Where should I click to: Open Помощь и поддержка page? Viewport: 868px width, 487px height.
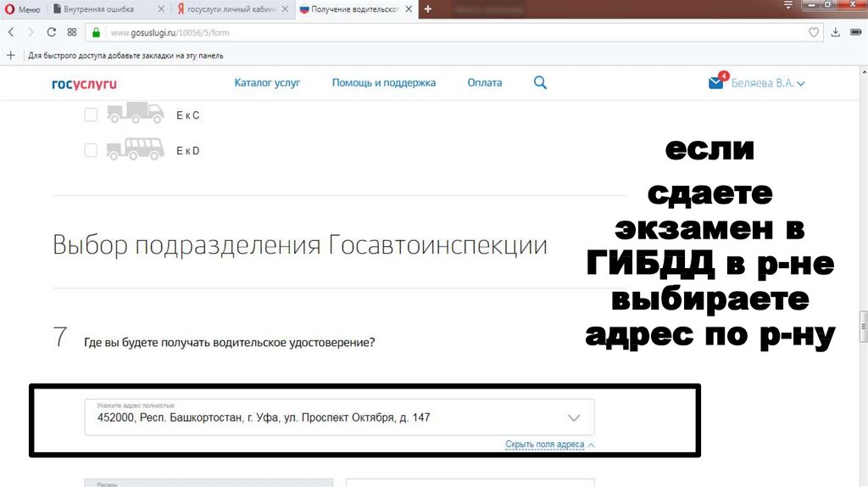click(x=383, y=82)
